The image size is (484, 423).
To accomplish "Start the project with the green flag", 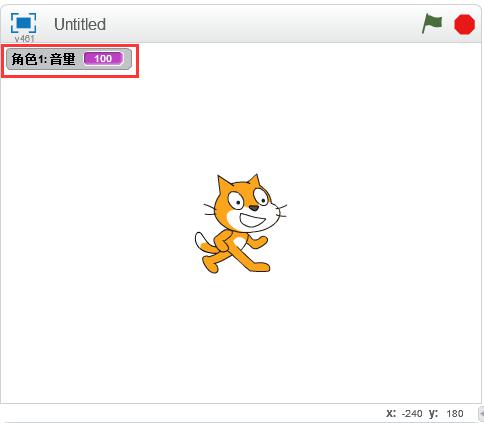I will coord(432,24).
